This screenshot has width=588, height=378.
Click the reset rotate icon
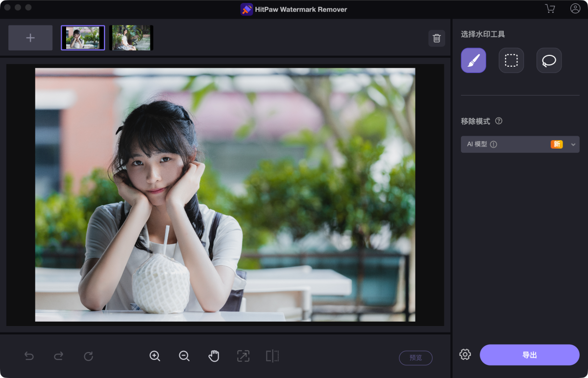[88, 356]
